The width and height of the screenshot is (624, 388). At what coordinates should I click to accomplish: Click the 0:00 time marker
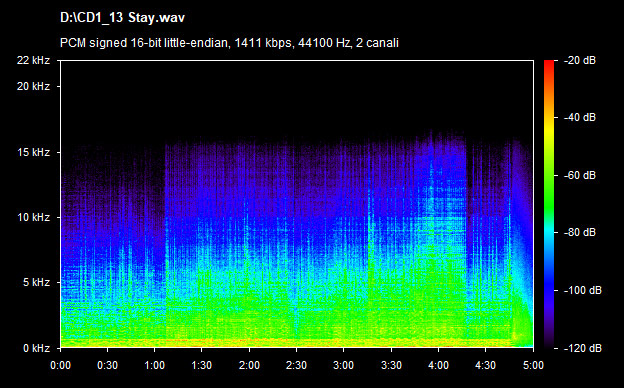coord(60,365)
